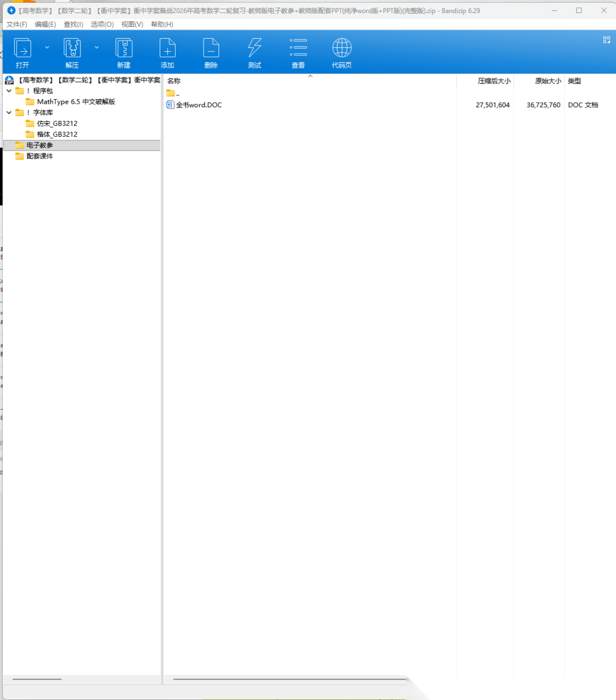Click the Add (添加) file icon
The width and height of the screenshot is (616, 700).
click(167, 49)
